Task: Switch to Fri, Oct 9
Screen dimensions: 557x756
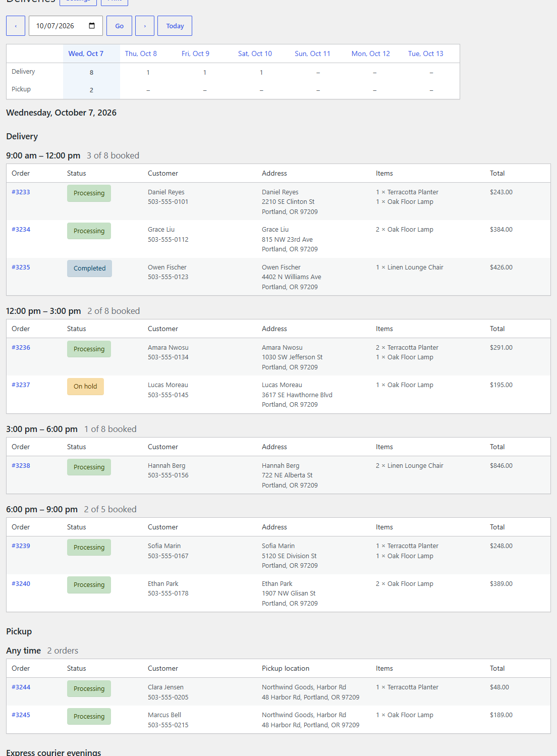Action: (195, 53)
